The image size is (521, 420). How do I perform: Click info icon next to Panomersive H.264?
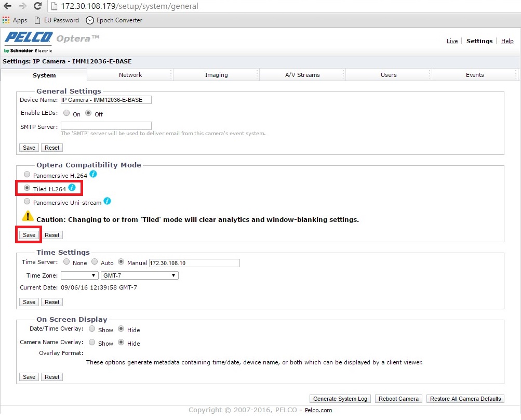tap(93, 175)
